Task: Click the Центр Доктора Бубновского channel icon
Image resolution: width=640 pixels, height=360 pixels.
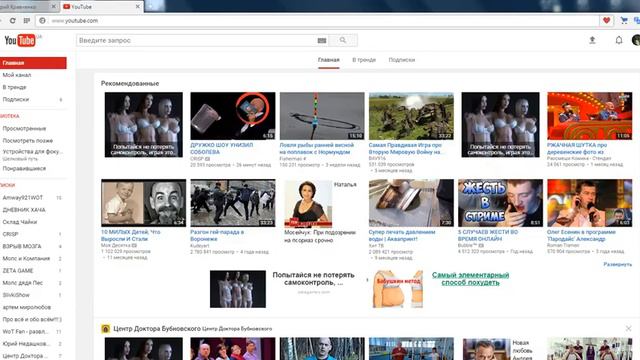Action: 106,329
